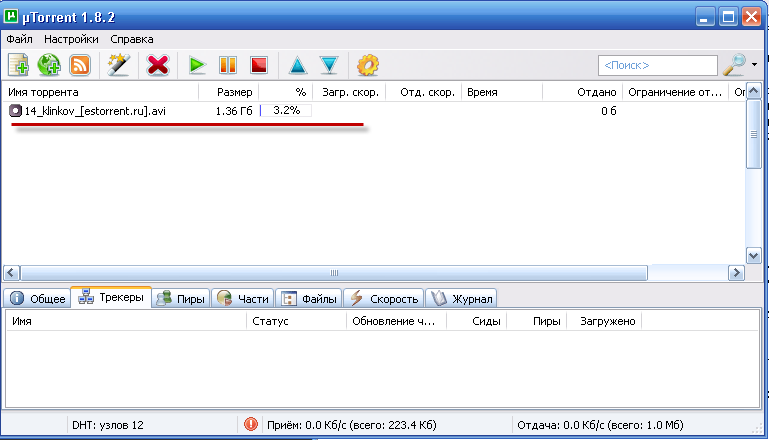This screenshot has height=440, width=769.
Task: Click the Статус header in trackers pane
Action: click(296, 321)
